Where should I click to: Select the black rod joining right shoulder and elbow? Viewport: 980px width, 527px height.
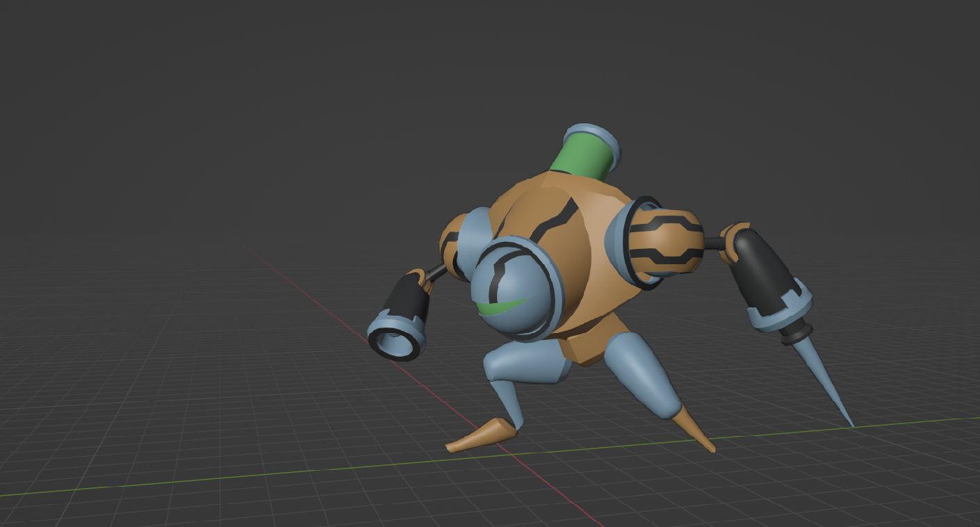pos(712,243)
